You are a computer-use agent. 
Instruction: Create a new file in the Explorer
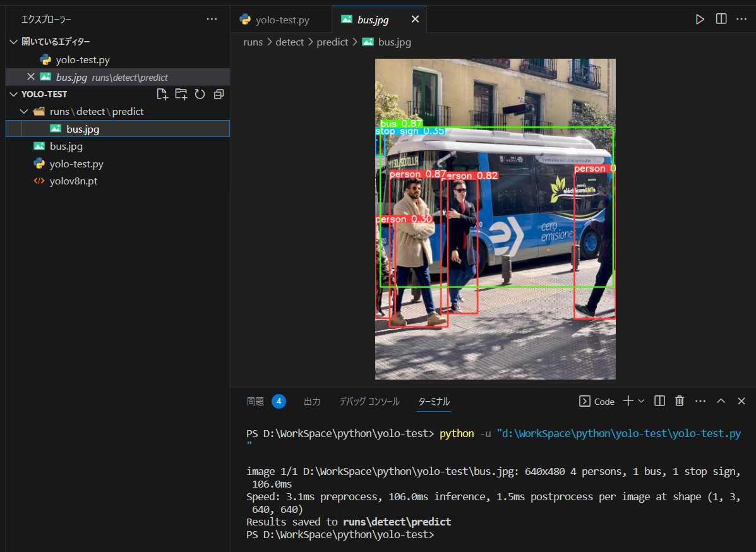162,93
